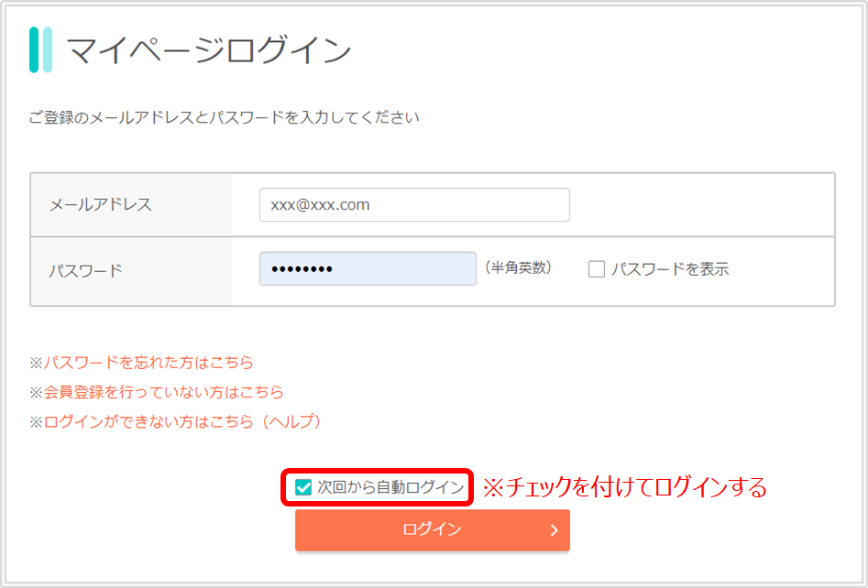The image size is (868, 588).
Task: Select the password input field
Action: coord(367,267)
